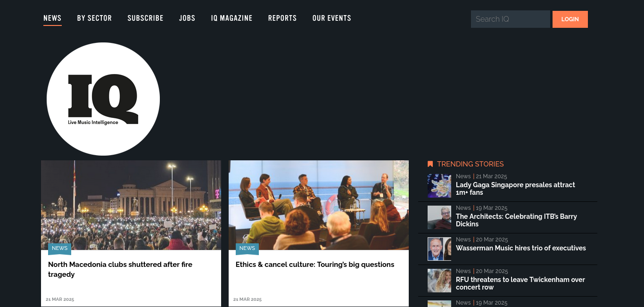Go to the SUBSCRIBE page
Viewport: 644px width, 307px height.
coord(145,18)
